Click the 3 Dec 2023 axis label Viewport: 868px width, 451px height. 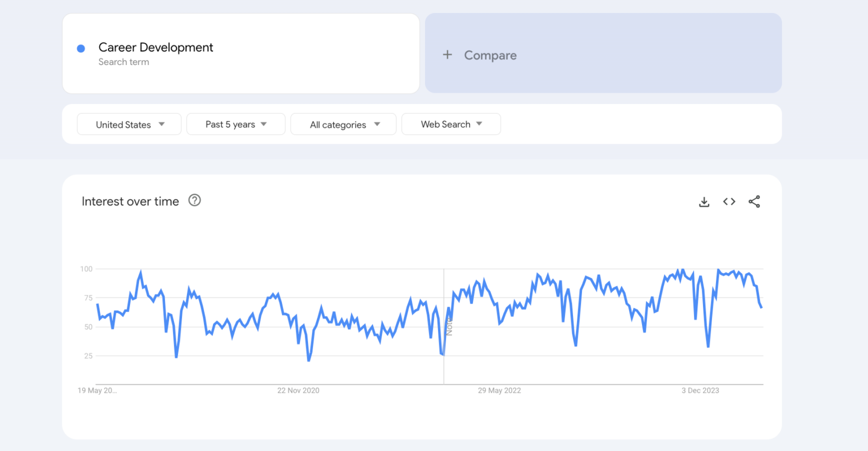click(700, 390)
